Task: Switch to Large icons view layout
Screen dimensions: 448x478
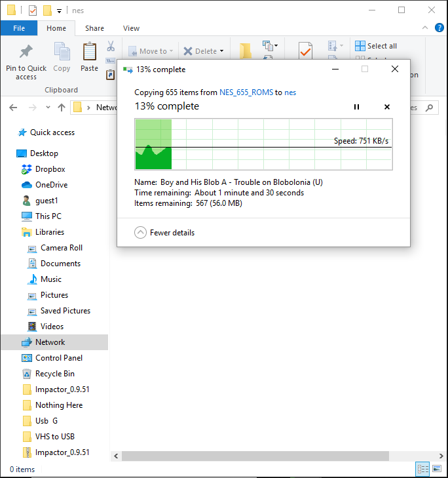Action: point(437,469)
